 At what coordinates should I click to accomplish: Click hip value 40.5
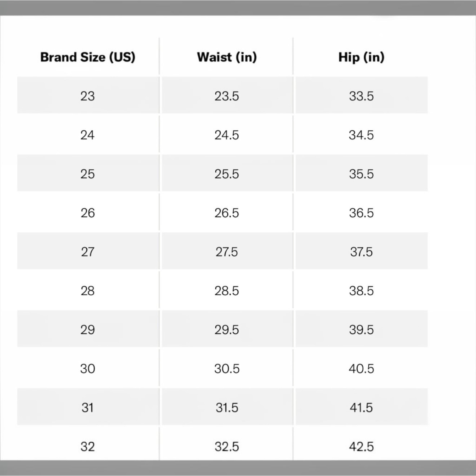coord(361,369)
